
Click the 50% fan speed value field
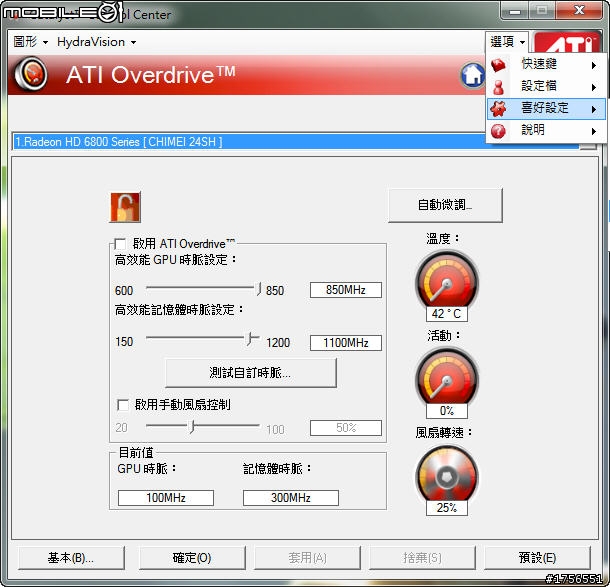[345, 428]
